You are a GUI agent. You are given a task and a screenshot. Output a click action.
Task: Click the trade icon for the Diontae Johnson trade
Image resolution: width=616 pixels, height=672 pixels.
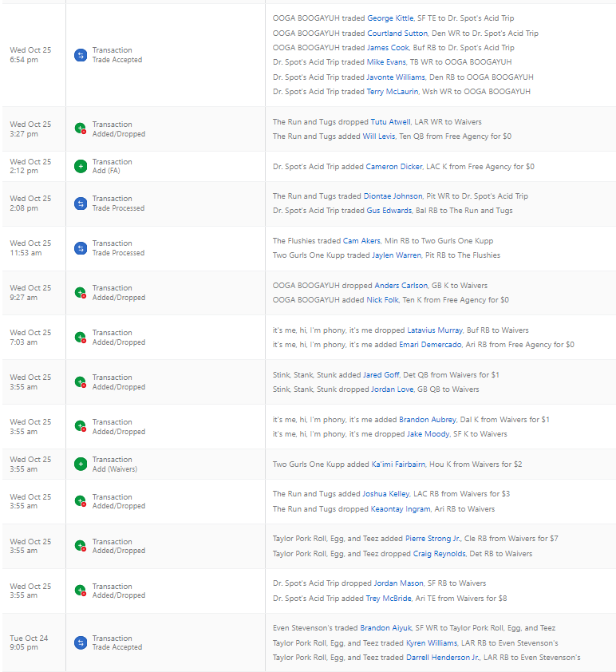(x=80, y=204)
